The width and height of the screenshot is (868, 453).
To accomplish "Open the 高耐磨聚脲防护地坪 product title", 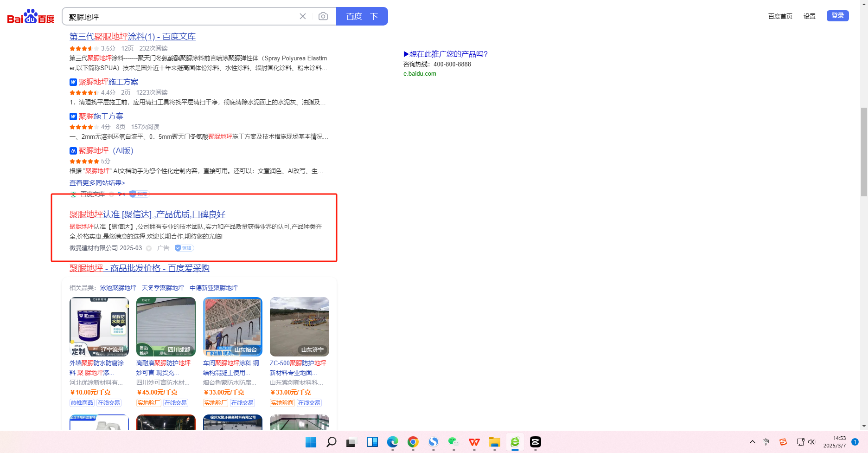I will point(163,368).
